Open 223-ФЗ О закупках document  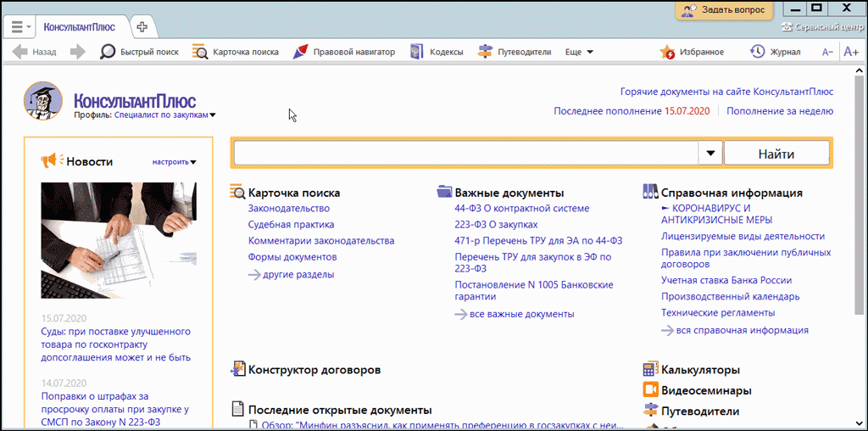tap(496, 224)
